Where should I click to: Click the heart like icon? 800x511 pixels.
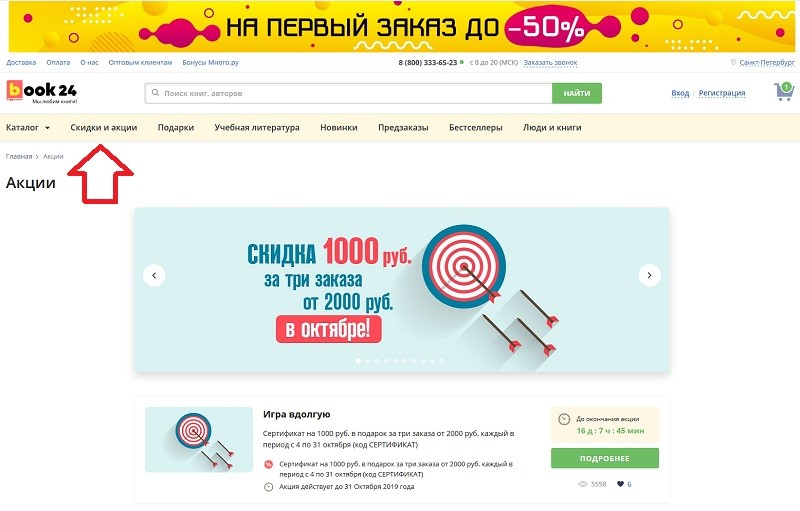[x=620, y=484]
